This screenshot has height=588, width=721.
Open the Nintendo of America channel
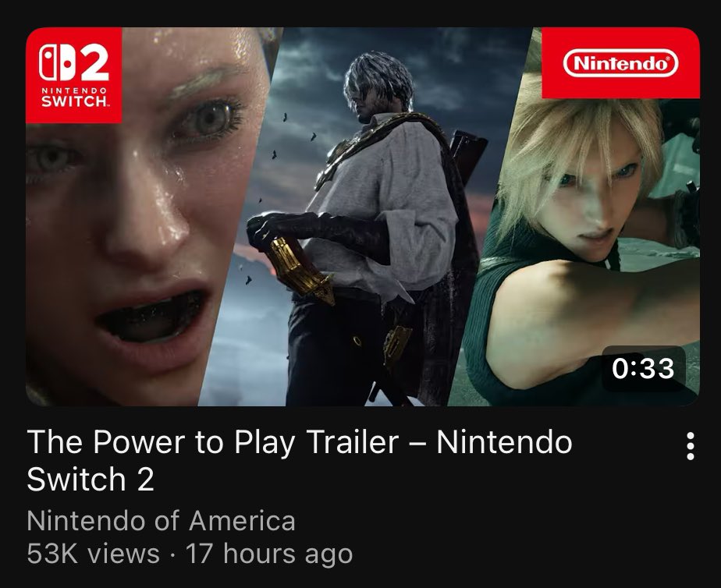click(161, 521)
